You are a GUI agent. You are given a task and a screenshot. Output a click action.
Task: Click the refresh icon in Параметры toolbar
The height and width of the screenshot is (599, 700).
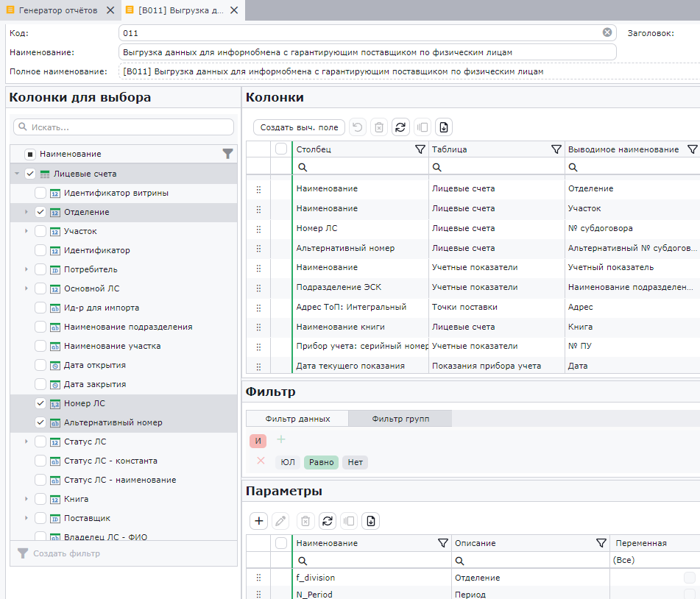point(328,521)
